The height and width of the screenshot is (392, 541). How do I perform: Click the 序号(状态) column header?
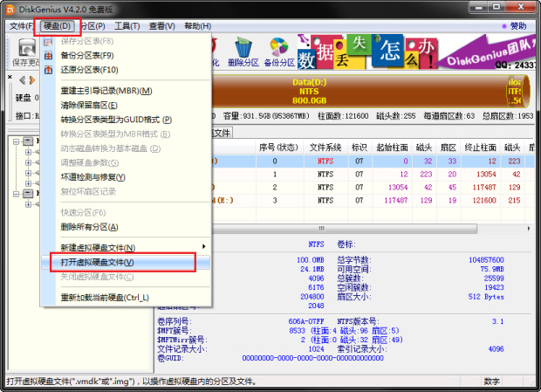279,148
